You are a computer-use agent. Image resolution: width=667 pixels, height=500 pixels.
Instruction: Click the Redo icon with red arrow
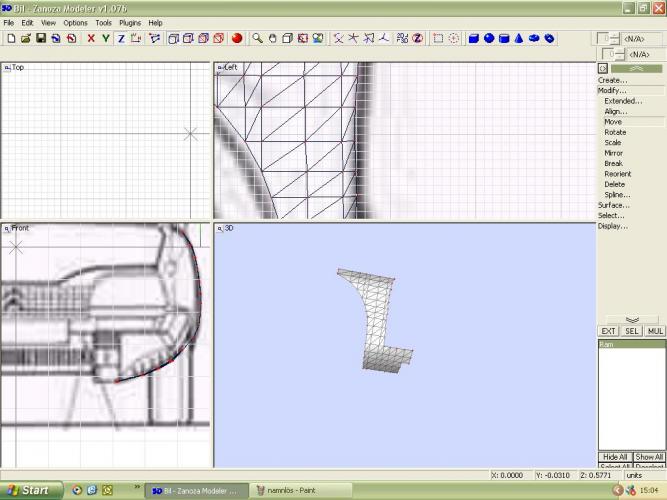pyautogui.click(x=71, y=39)
